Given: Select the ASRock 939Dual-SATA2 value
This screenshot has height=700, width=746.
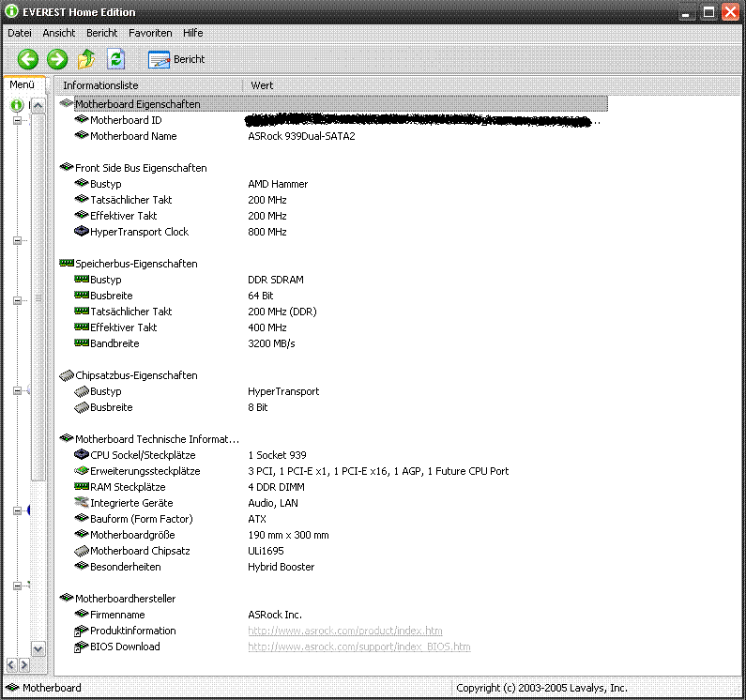Looking at the screenshot, I should pos(301,136).
